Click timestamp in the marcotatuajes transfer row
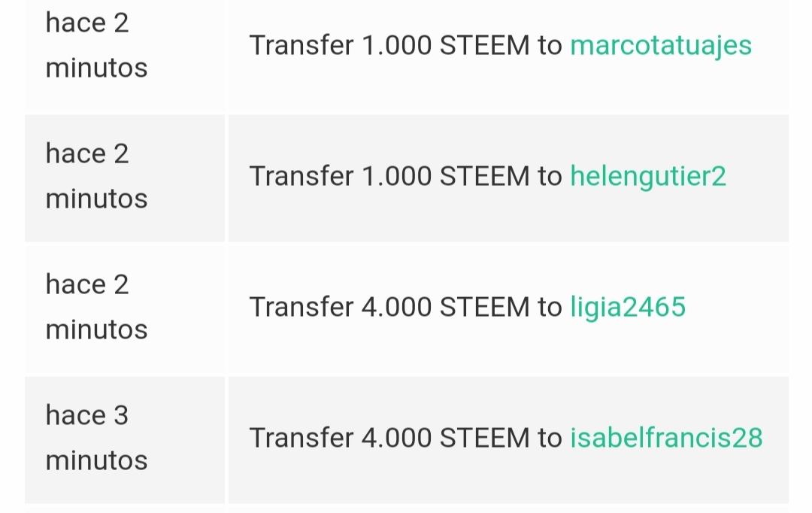Screen dimensions: 812x513 (96, 46)
